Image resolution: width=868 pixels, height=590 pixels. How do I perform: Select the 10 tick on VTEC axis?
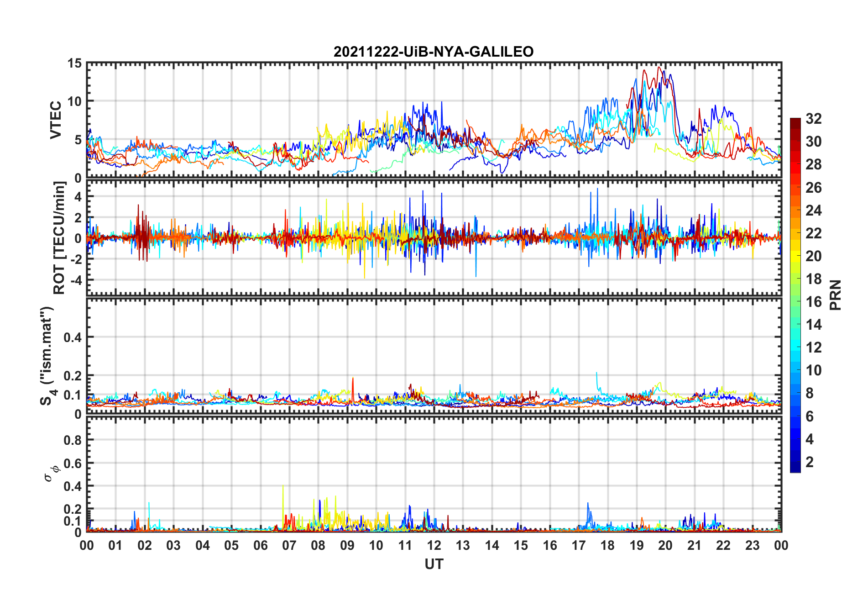(75, 101)
